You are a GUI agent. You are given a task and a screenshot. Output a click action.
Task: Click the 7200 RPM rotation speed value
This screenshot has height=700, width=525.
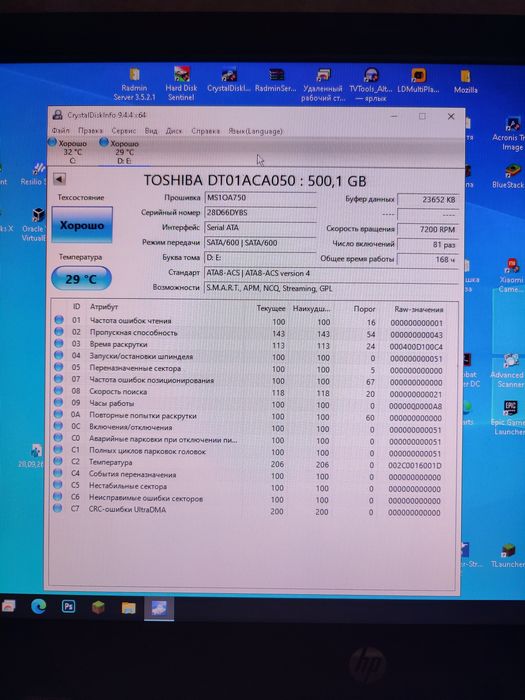coord(427,229)
